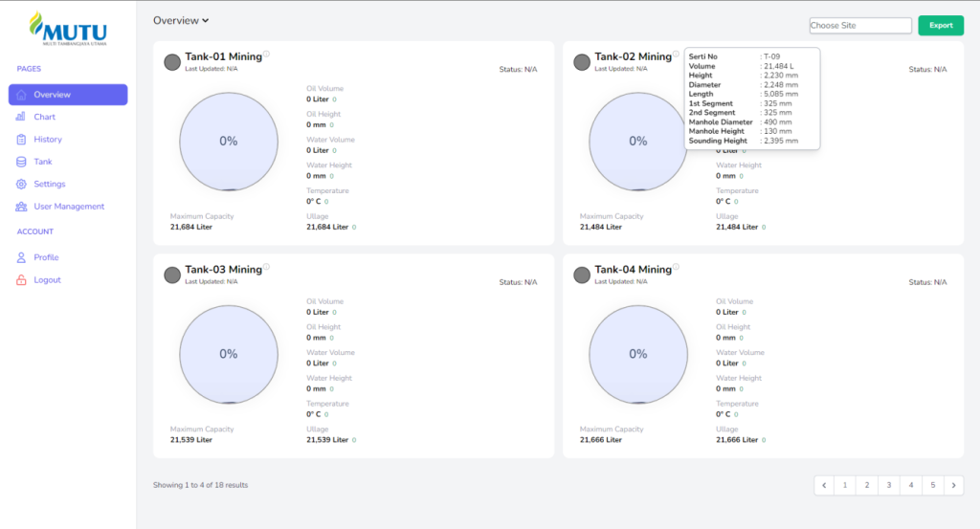
Task: Click info icon beside Tank-01 Mining
Action: 266,55
